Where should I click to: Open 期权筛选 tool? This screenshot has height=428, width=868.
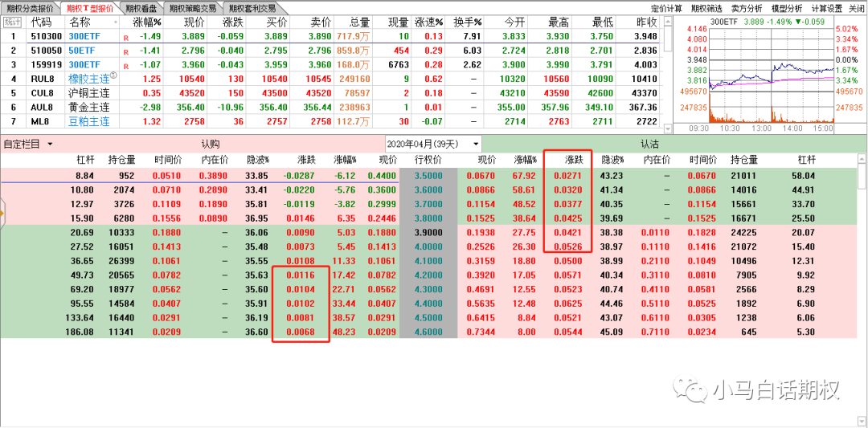click(x=706, y=8)
